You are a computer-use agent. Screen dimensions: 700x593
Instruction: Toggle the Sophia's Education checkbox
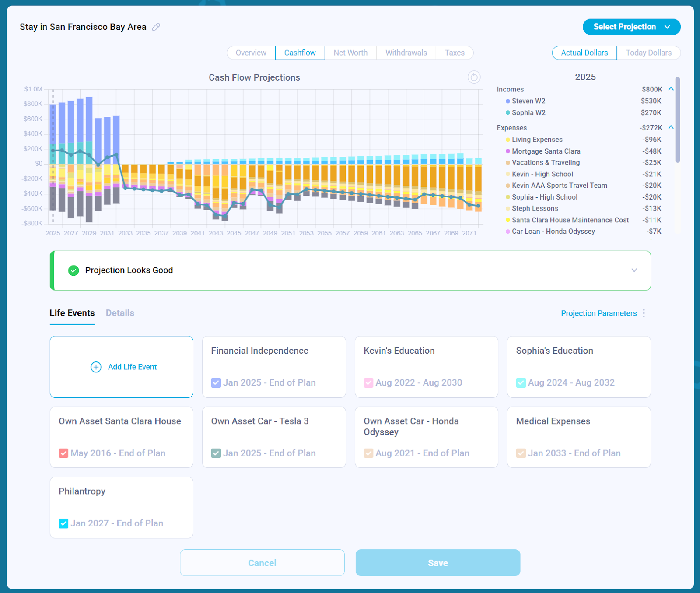521,383
